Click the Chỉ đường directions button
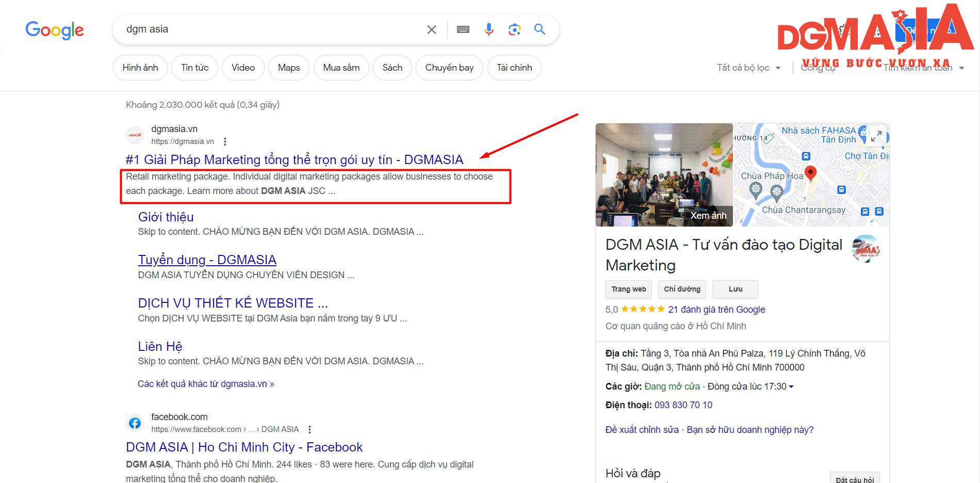980x483 pixels. [x=682, y=289]
